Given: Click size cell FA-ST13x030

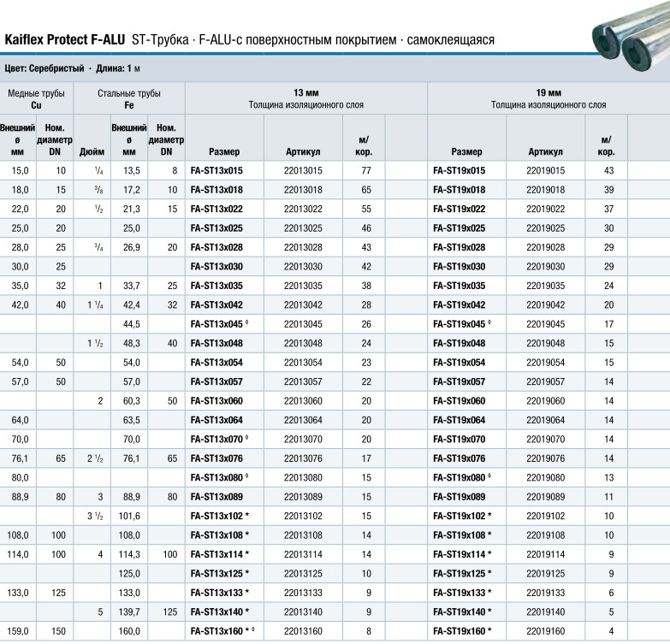Looking at the screenshot, I should (x=216, y=267).
